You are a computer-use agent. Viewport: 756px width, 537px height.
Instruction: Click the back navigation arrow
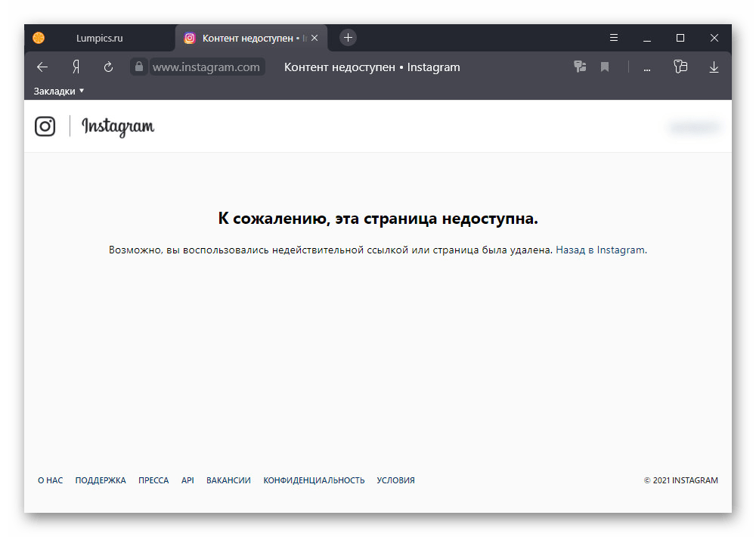coord(42,67)
